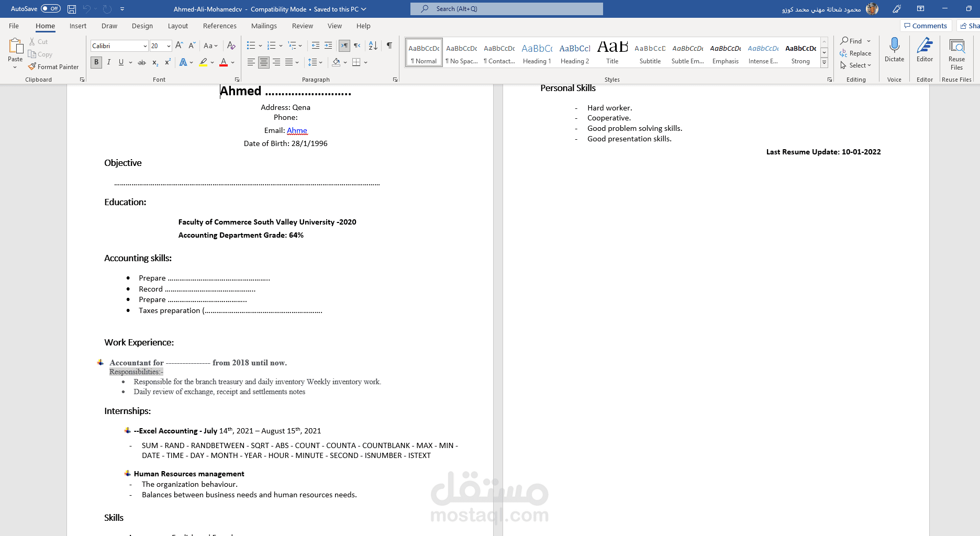Open the Ahme email hyperlink
The image size is (980, 536).
coord(297,130)
